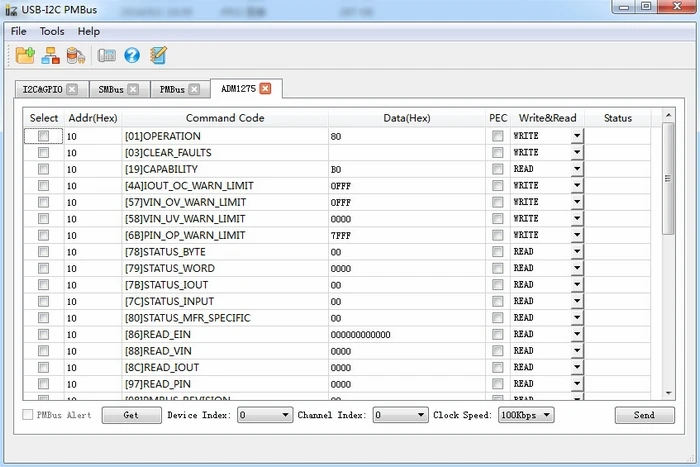Open the Tools menu
The width and height of the screenshot is (700, 467).
coord(52,31)
